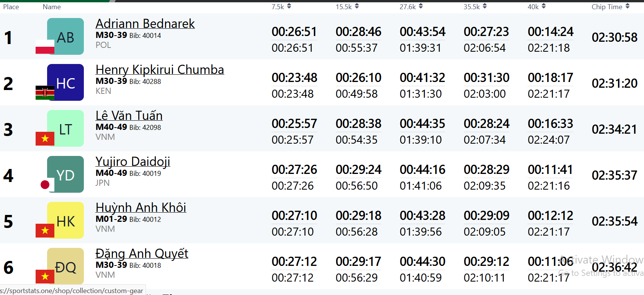Click the Japan flag icon

pos(45,185)
